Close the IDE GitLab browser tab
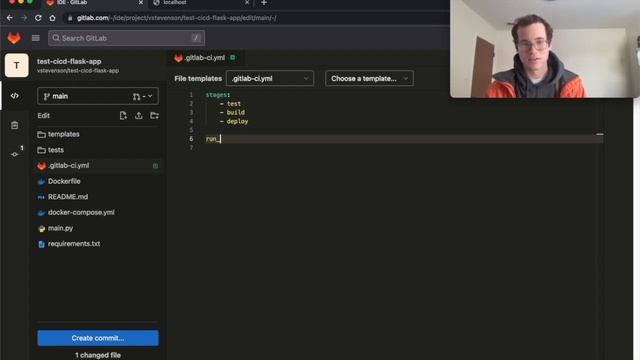The width and height of the screenshot is (640, 360). [x=141, y=3]
